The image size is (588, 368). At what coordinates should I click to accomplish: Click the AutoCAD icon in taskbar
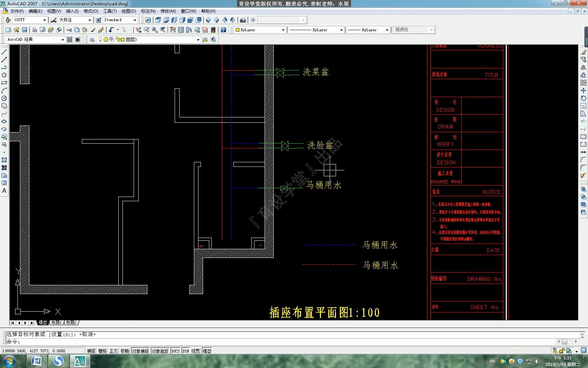(80, 361)
